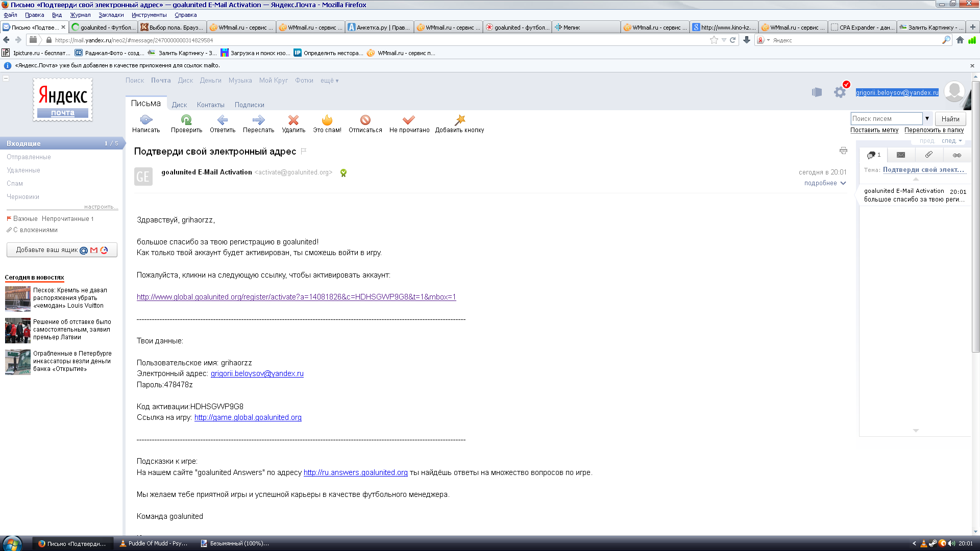980x551 pixels.
Task: Click the green sender verification badge
Action: 344,173
